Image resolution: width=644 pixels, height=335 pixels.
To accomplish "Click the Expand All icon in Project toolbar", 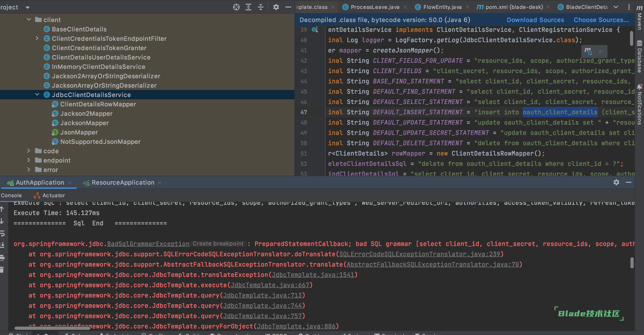I will 248,7.
